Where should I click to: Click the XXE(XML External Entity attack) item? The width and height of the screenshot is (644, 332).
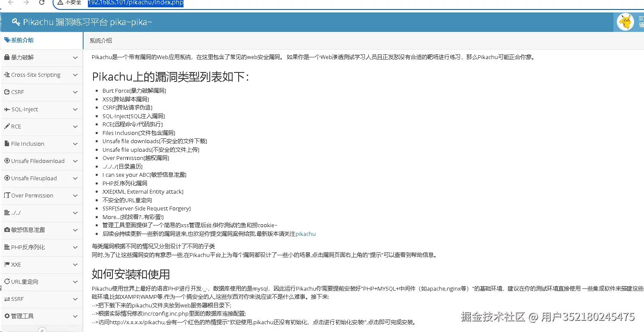pos(143,191)
